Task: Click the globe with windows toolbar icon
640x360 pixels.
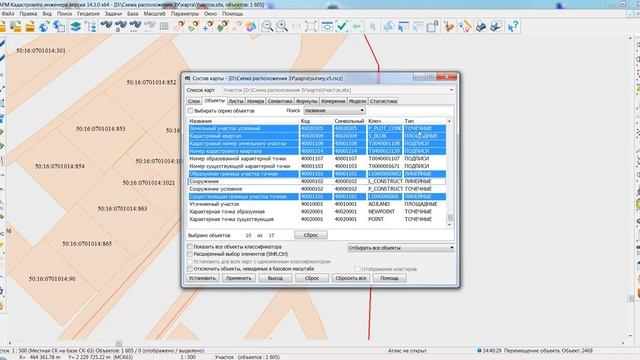Action: pyautogui.click(x=59, y=27)
